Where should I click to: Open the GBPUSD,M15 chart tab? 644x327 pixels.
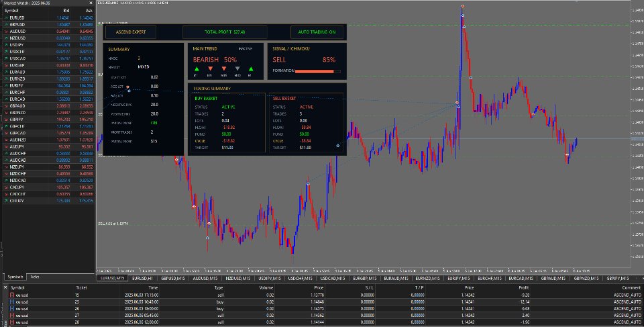(173, 279)
